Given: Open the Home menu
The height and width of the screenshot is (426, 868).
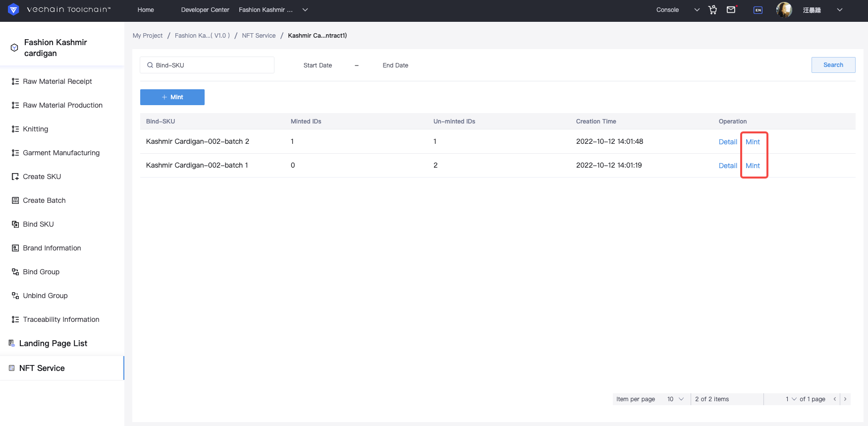Looking at the screenshot, I should (x=146, y=10).
